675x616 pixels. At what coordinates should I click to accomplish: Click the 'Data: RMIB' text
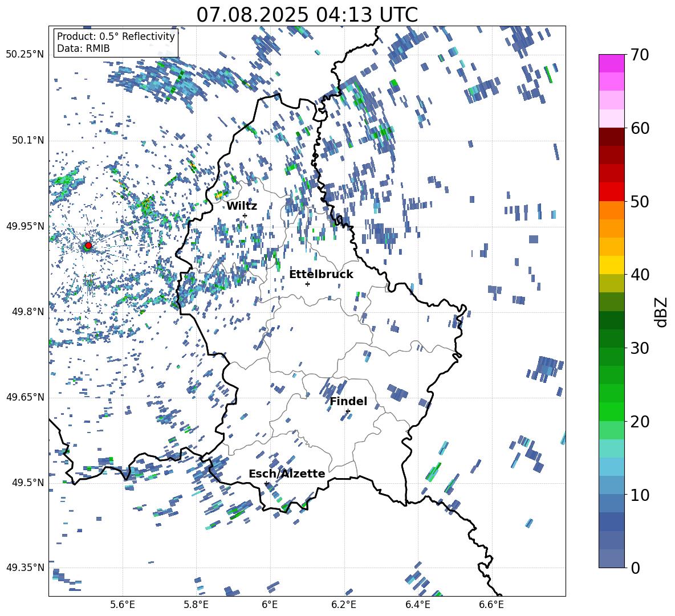click(83, 48)
